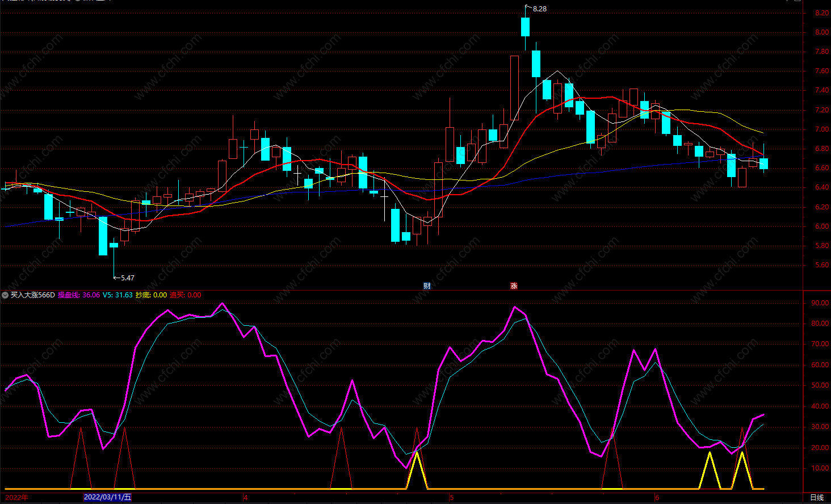Click the tall cyan candlestick at 8.28 peak
Viewport: 831px width, 504px height.
pos(525,27)
